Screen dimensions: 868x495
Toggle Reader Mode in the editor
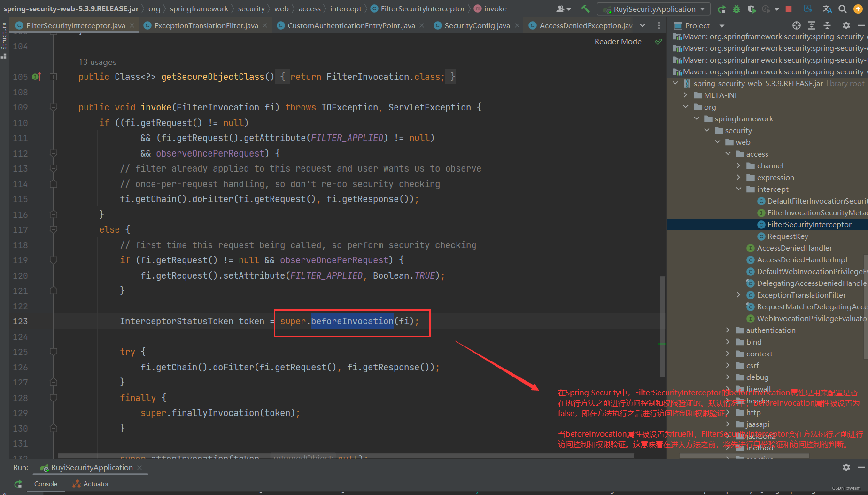pos(618,41)
